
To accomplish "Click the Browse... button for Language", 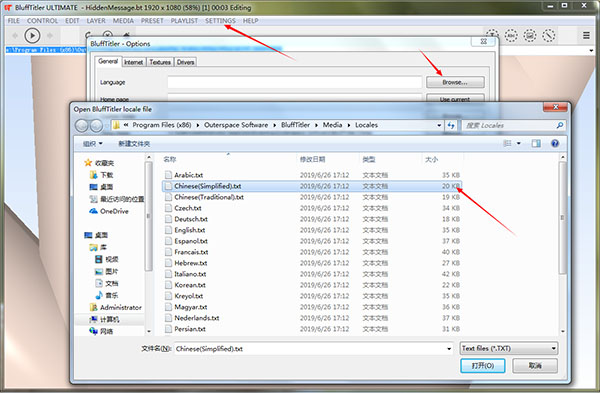I will pos(455,82).
